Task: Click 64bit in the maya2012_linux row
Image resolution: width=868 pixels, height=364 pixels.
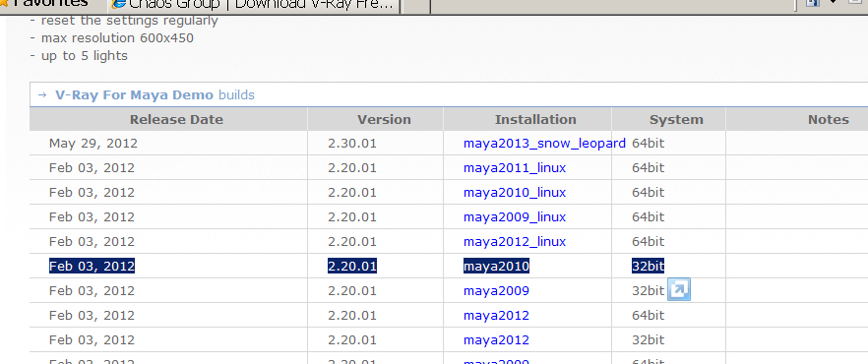Action: click(x=649, y=242)
